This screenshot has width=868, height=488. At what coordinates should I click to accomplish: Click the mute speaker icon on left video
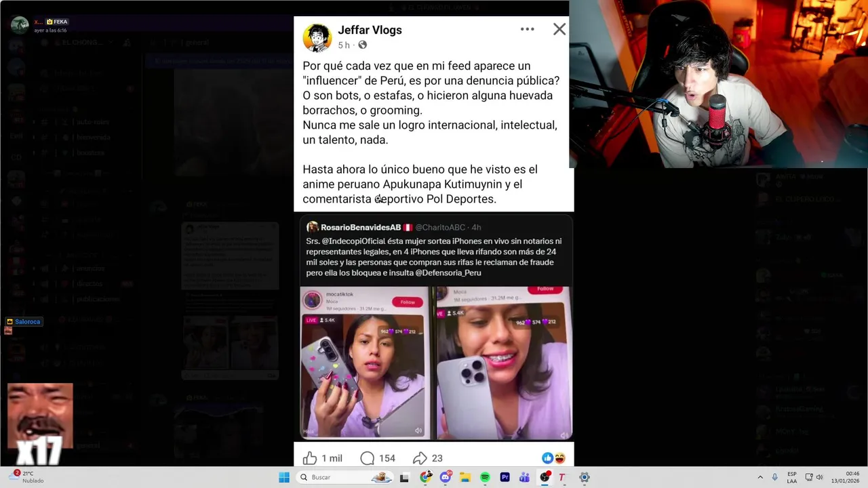pos(418,430)
